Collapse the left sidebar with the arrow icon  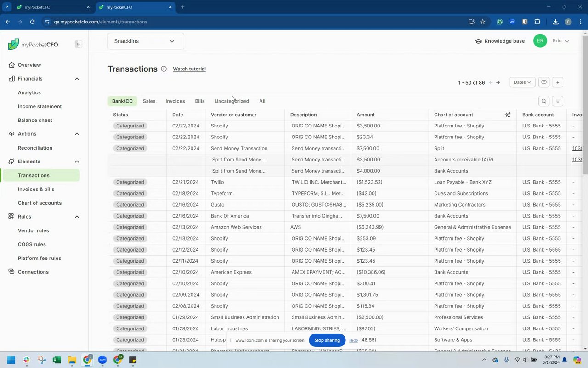pyautogui.click(x=78, y=44)
